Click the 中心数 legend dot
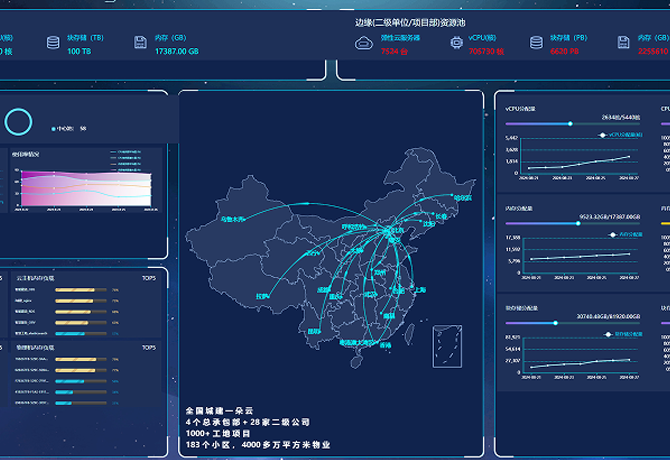This screenshot has height=460, width=670. pyautogui.click(x=54, y=128)
